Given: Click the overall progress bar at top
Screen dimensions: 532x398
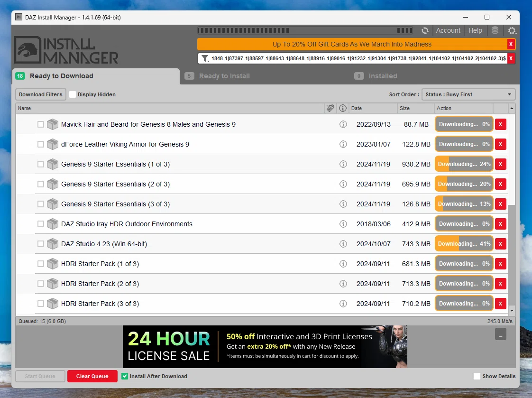Looking at the screenshot, I should click(305, 30).
